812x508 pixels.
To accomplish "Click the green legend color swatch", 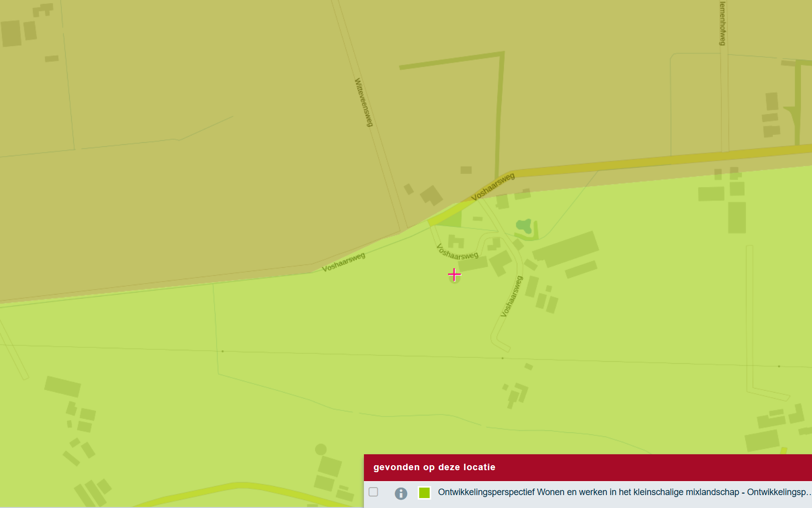I will click(x=424, y=493).
